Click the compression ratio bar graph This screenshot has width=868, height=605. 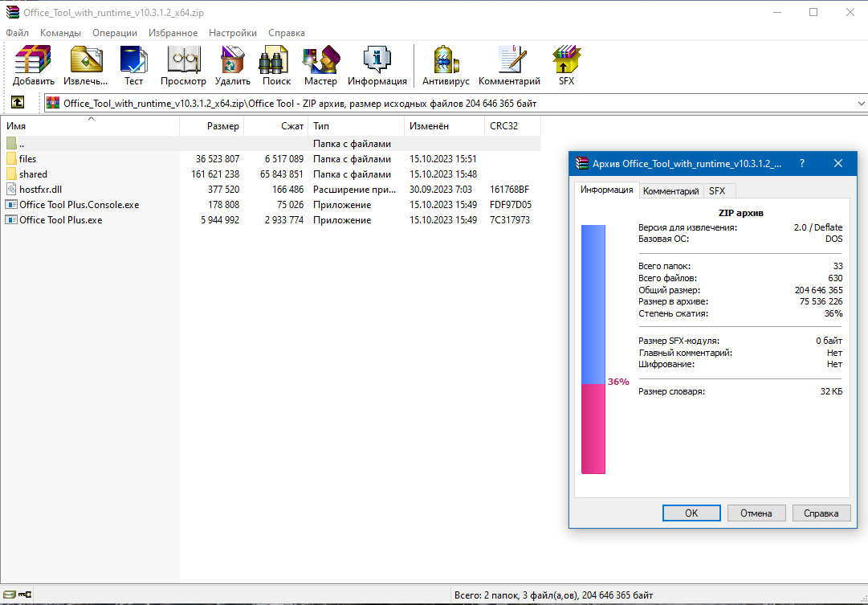(593, 349)
